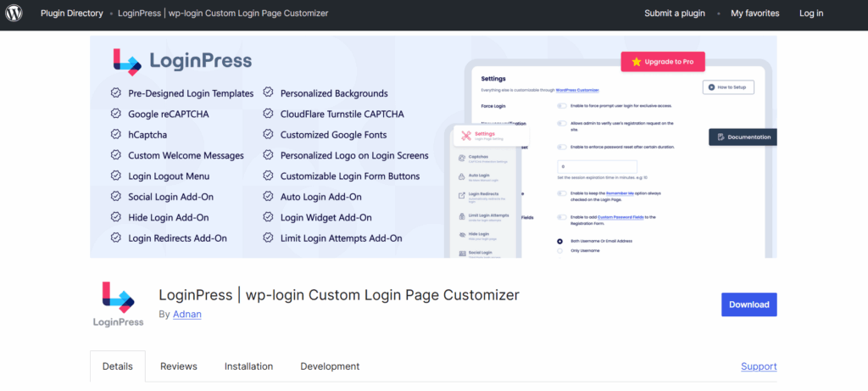Click the LoginPress logo in the banner
This screenshot has height=391, width=868.
[183, 61]
